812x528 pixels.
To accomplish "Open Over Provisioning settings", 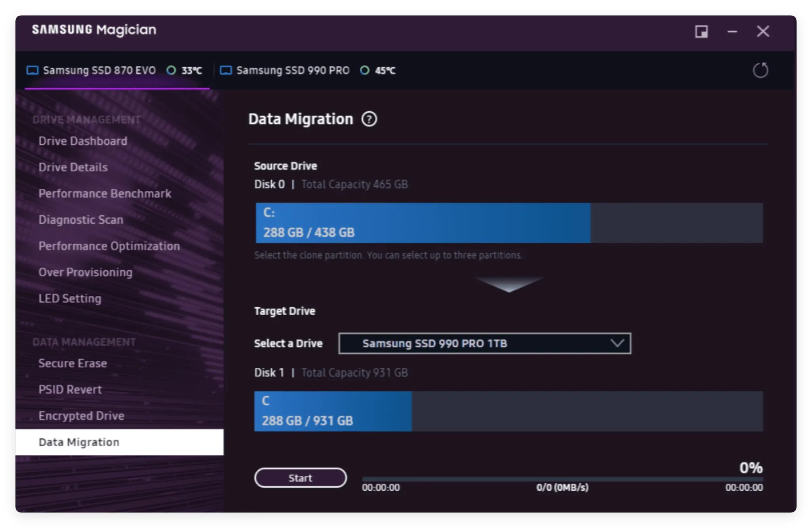I will pyautogui.click(x=85, y=272).
